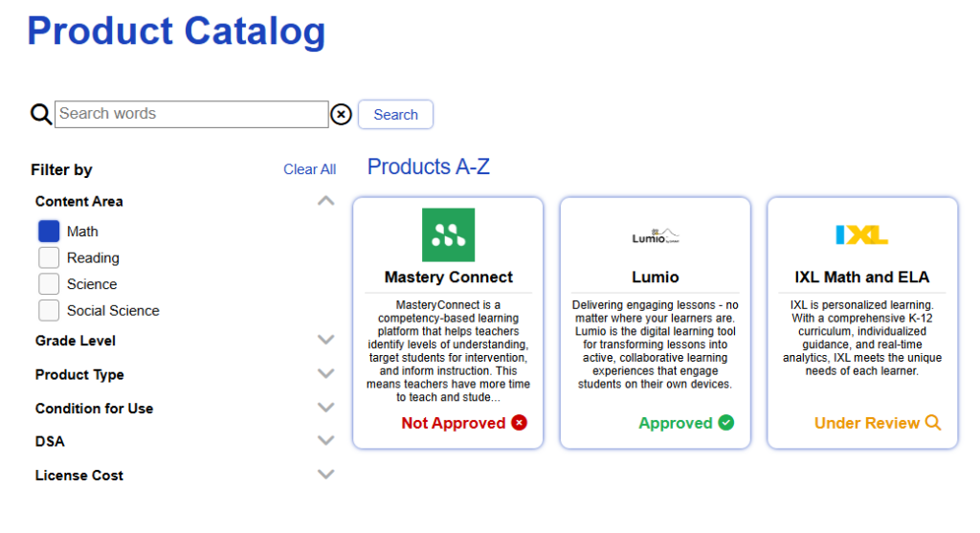Click the Approved status label
The width and height of the screenshot is (980, 533).
click(675, 423)
